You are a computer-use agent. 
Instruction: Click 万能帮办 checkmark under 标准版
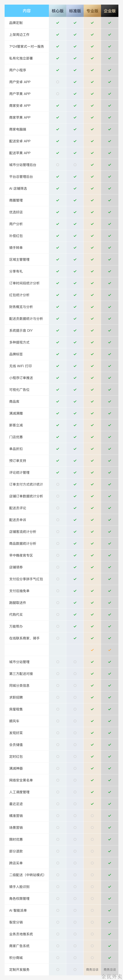[x=75, y=626]
